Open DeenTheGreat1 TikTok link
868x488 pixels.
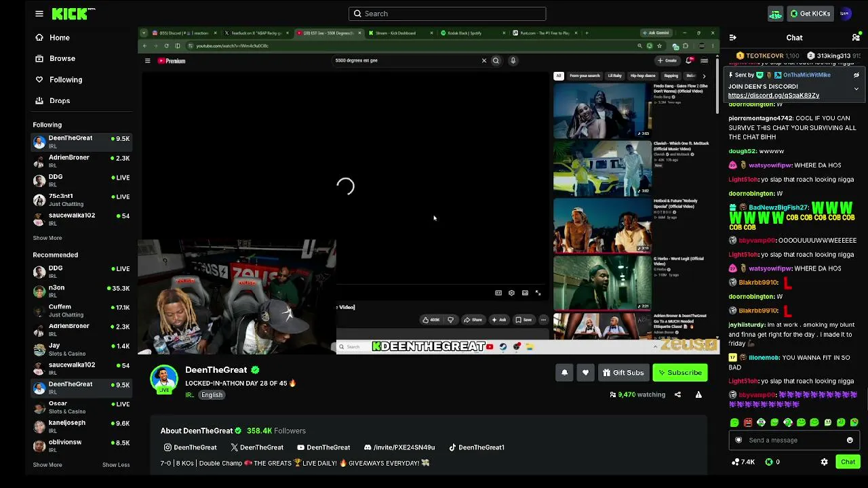click(476, 447)
